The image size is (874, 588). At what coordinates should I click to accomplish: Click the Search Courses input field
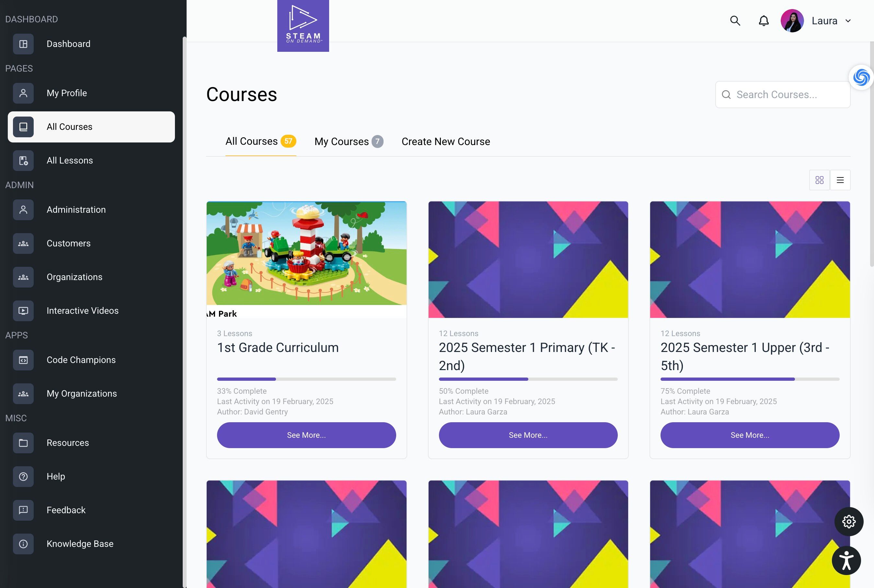coord(782,95)
